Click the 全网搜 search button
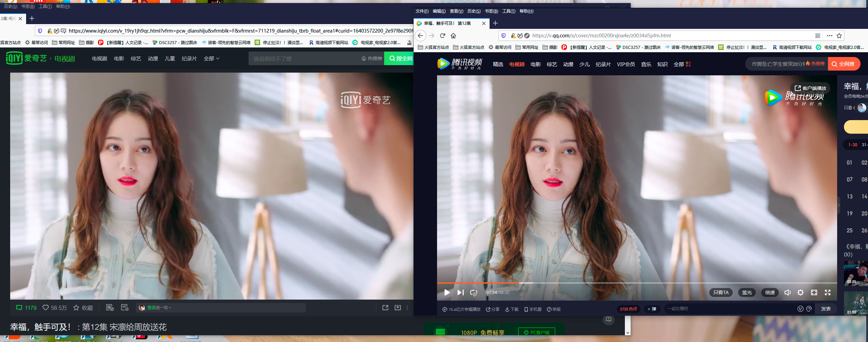This screenshot has width=868, height=342. point(844,64)
